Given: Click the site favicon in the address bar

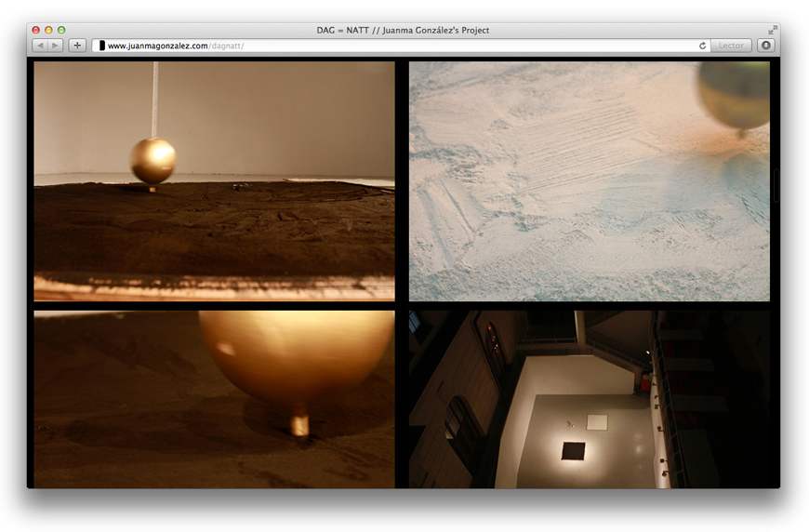Looking at the screenshot, I should pos(101,46).
